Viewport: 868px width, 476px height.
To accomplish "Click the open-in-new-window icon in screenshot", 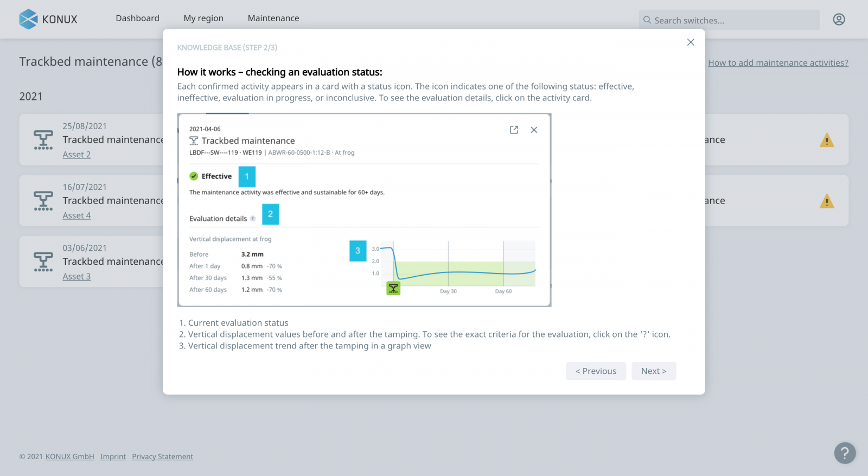I will [x=514, y=130].
